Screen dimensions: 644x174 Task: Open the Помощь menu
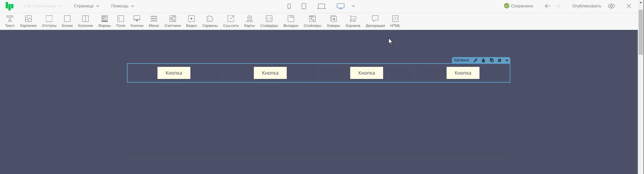pyautogui.click(x=123, y=6)
